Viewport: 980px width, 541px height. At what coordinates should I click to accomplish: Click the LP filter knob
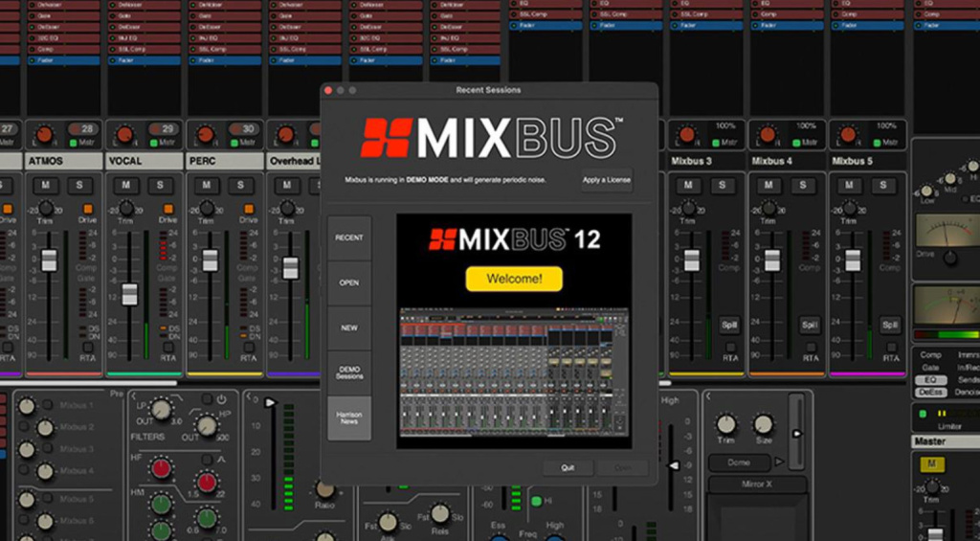coord(161,410)
